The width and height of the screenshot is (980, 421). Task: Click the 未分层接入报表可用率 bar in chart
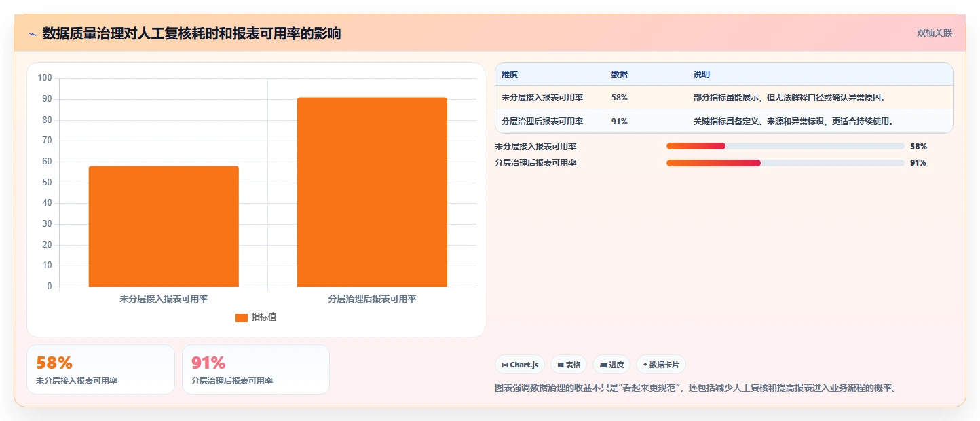(x=164, y=226)
